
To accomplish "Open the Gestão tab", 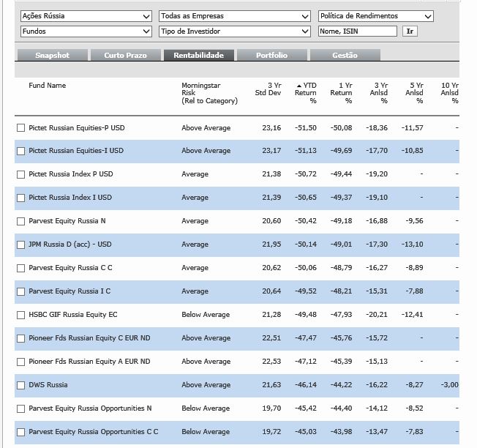I will coord(345,55).
